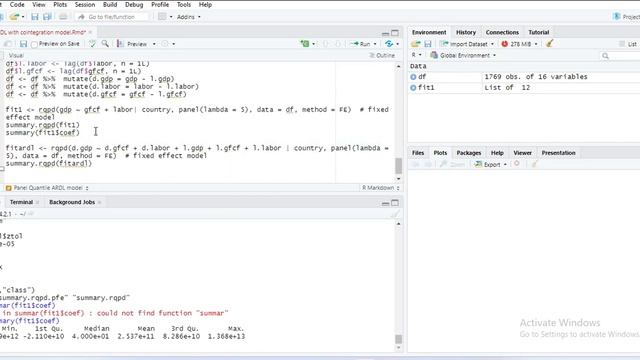This screenshot has width=640, height=360.
Task: Open the Tools menu
Action: (x=184, y=4)
